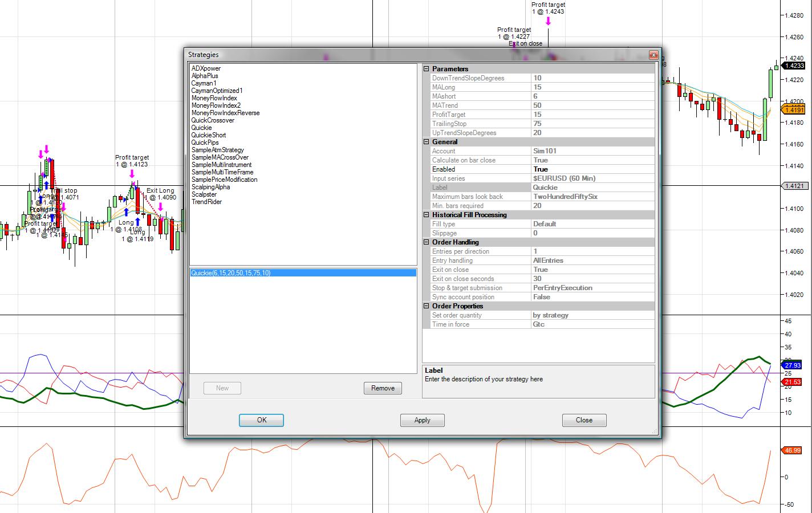The image size is (812, 513).
Task: Collapse the Order Handling section
Action: pyautogui.click(x=426, y=242)
